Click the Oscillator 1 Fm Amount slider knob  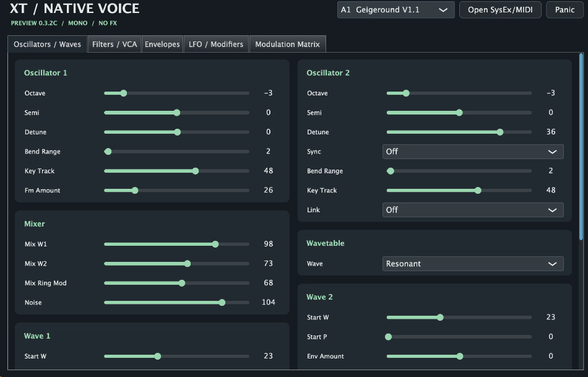(135, 191)
